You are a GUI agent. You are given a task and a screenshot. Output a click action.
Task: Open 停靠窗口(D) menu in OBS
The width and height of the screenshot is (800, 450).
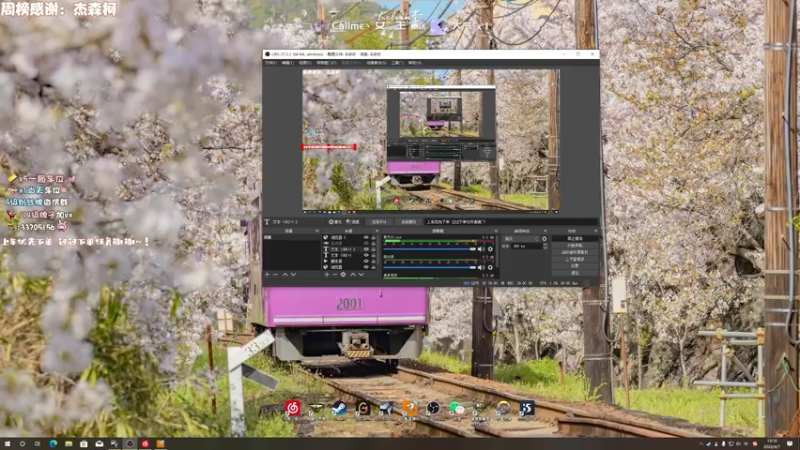tap(327, 63)
